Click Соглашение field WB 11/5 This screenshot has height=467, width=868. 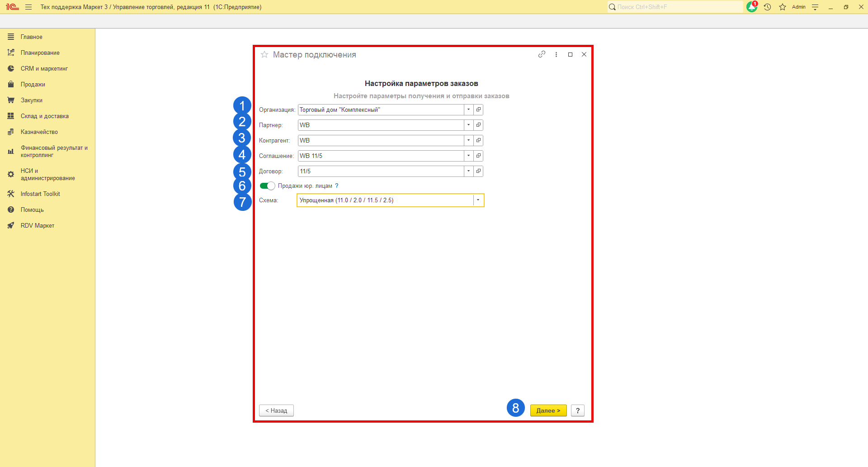pyautogui.click(x=381, y=156)
